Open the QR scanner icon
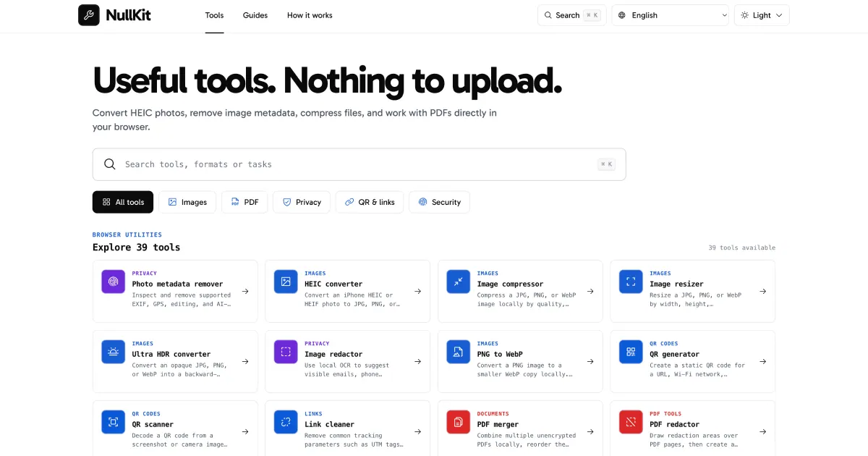Viewport: 868px width, 456px height. (x=114, y=422)
